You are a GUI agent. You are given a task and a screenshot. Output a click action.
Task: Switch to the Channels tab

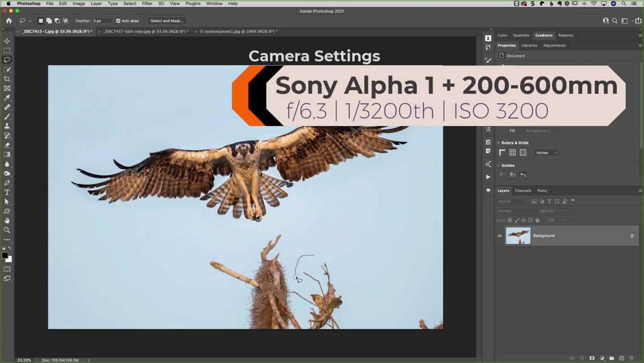click(x=523, y=191)
